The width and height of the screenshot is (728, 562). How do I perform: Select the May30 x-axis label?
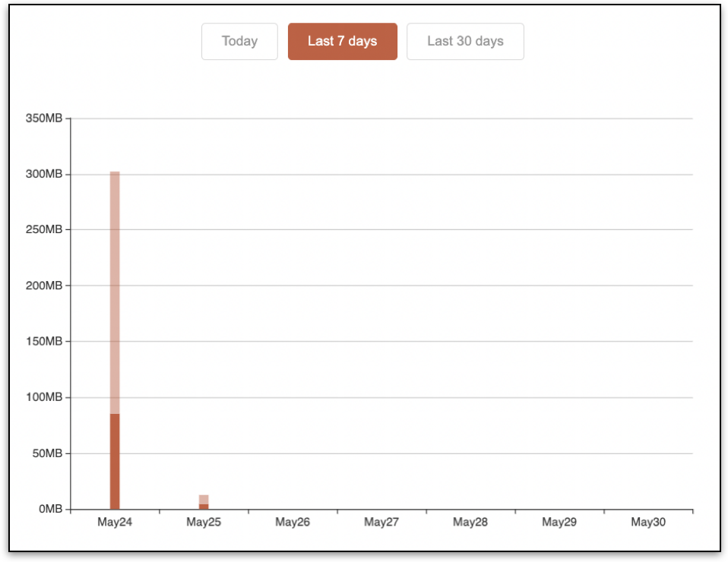[648, 522]
